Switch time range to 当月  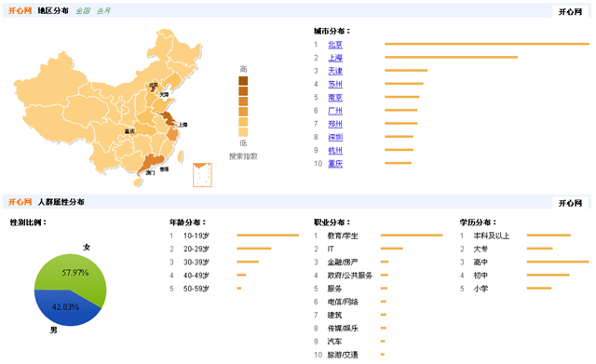click(x=103, y=10)
